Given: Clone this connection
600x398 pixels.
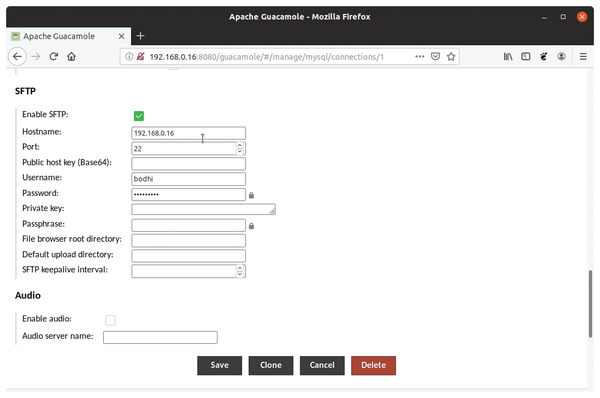Looking at the screenshot, I should [x=271, y=365].
